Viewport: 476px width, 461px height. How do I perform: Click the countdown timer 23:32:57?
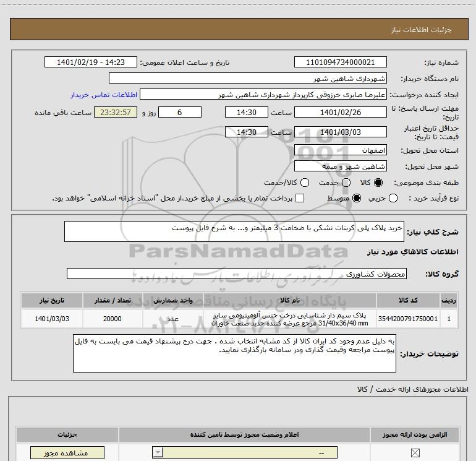pos(116,113)
